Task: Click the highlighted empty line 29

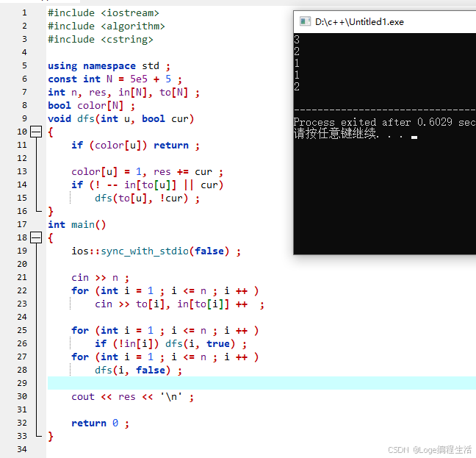Action: tap(262, 383)
